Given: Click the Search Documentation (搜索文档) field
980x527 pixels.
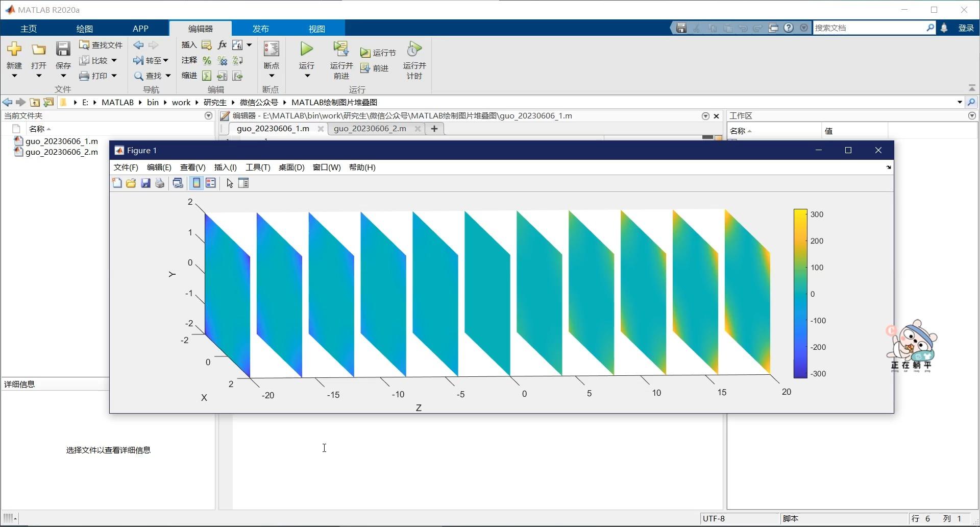Looking at the screenshot, I should 870,28.
